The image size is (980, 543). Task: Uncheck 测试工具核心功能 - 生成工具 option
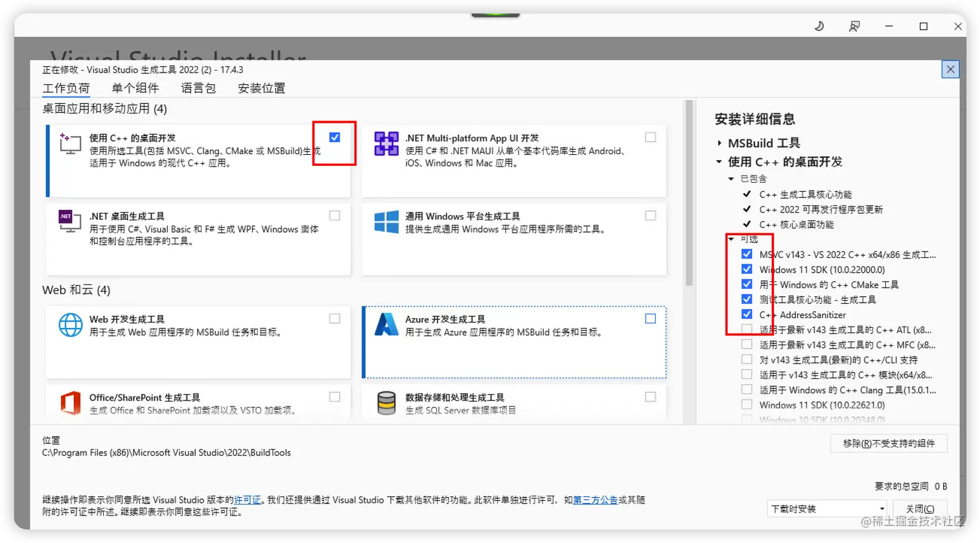tap(747, 299)
